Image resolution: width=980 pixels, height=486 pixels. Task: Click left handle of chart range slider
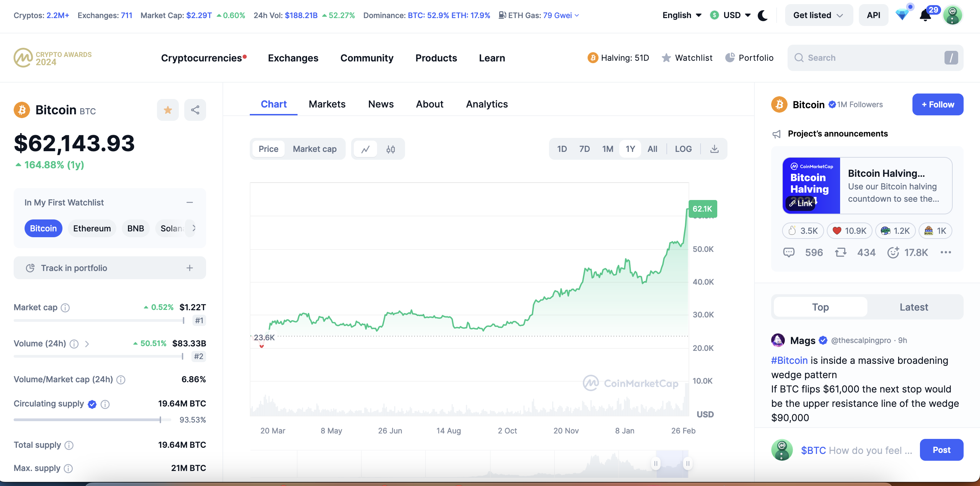655,463
